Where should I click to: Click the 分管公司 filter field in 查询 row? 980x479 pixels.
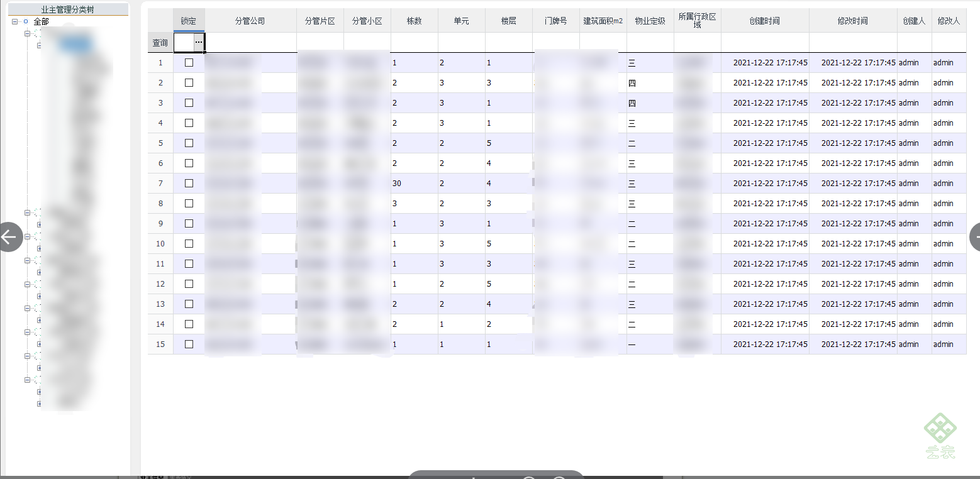tap(250, 42)
